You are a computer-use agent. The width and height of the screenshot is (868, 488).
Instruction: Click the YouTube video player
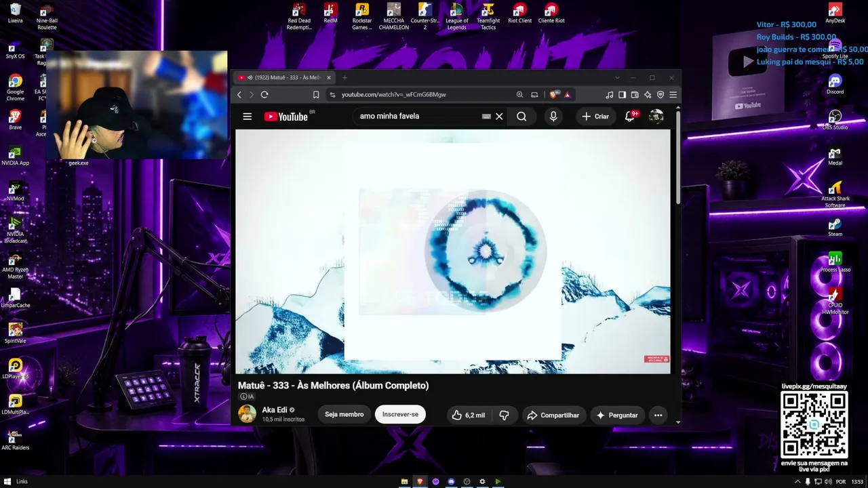coord(453,251)
